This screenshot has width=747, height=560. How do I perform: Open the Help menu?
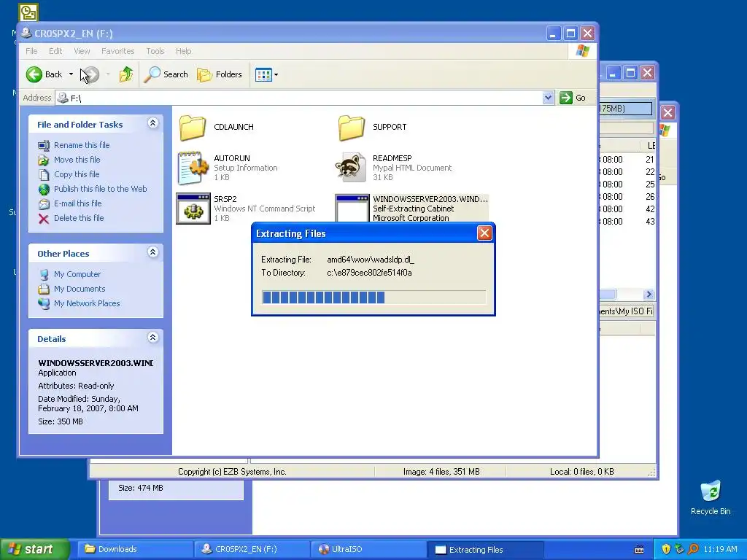[183, 51]
